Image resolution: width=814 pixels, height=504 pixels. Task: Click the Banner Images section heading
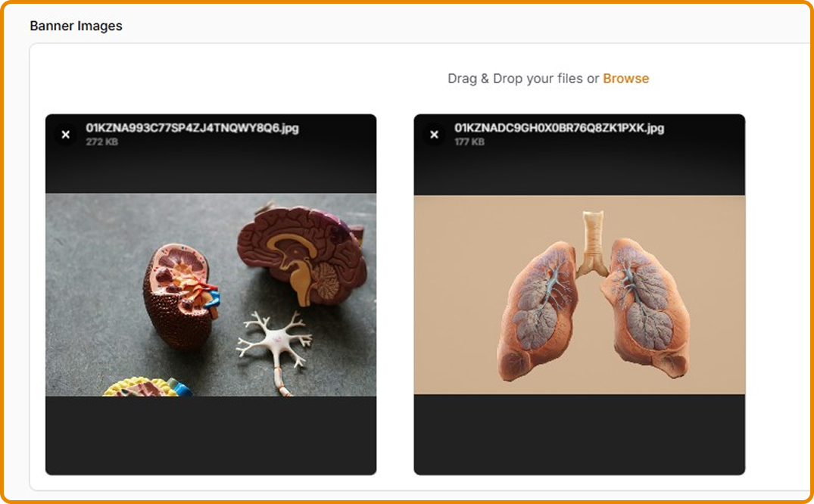click(x=76, y=26)
